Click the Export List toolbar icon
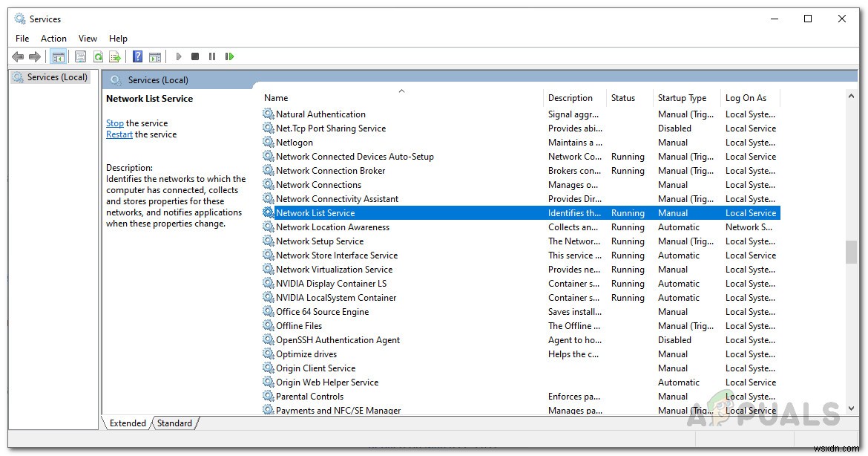The height and width of the screenshot is (456, 868). coord(115,56)
